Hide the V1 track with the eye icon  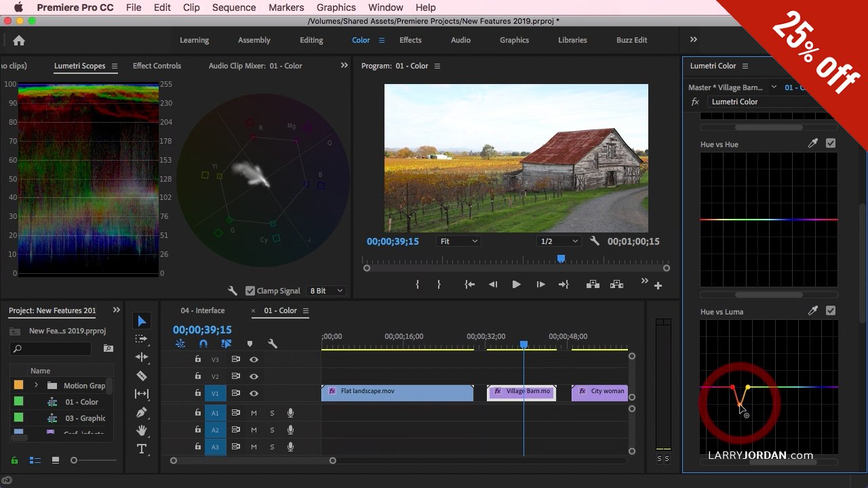pos(254,393)
